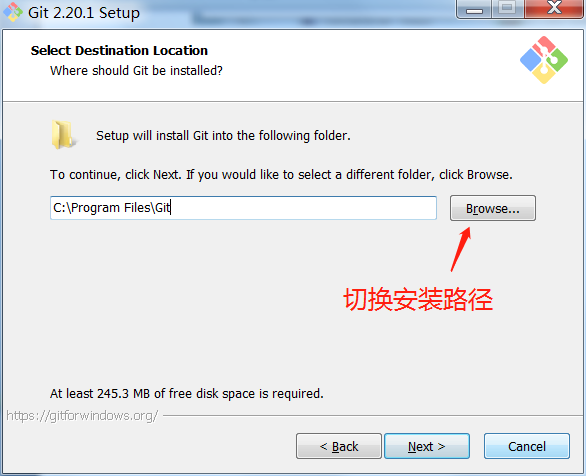This screenshot has height=476, width=586.
Task: Click the 'Select Destination Location' heading
Action: [119, 50]
